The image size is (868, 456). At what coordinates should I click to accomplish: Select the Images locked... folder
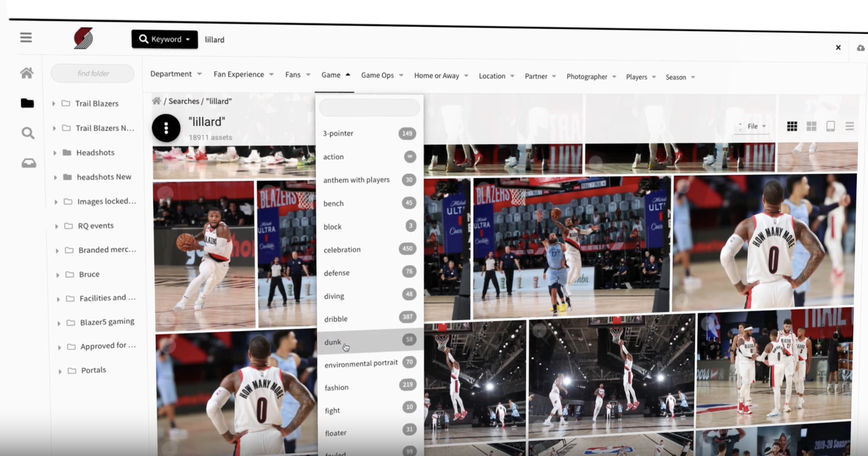click(100, 201)
